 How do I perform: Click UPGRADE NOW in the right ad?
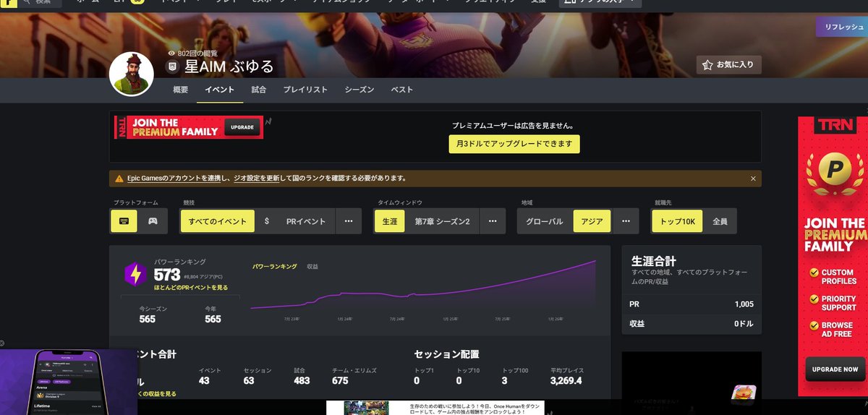point(835,369)
